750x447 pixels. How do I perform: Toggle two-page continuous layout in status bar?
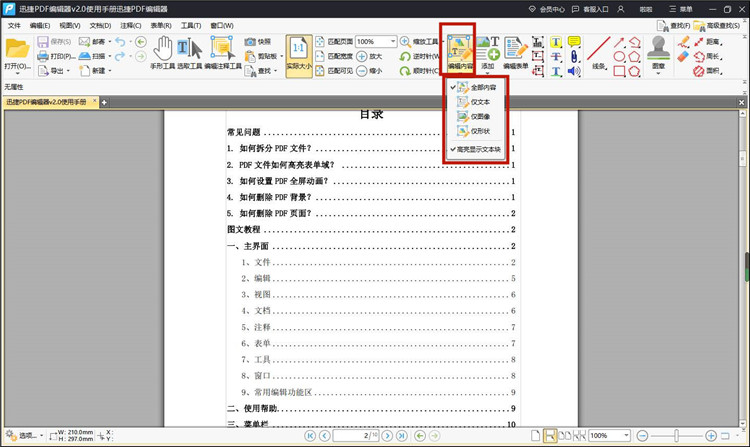579,436
